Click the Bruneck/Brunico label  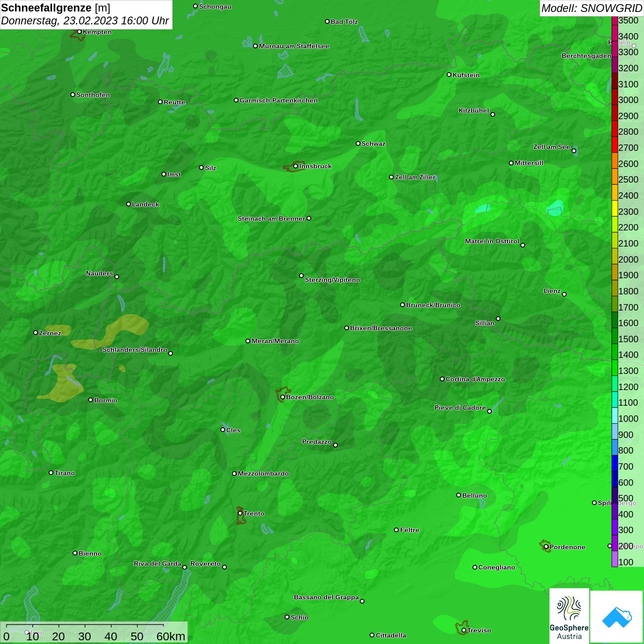coord(433,305)
